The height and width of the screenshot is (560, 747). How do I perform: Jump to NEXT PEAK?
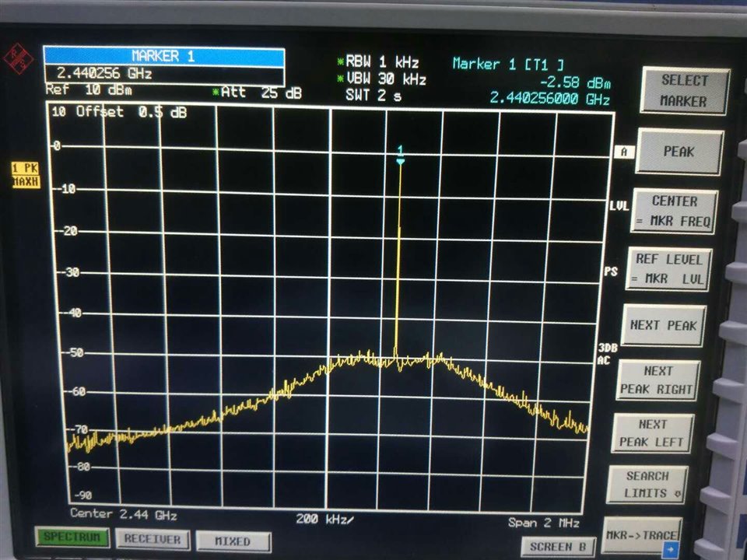[663, 326]
